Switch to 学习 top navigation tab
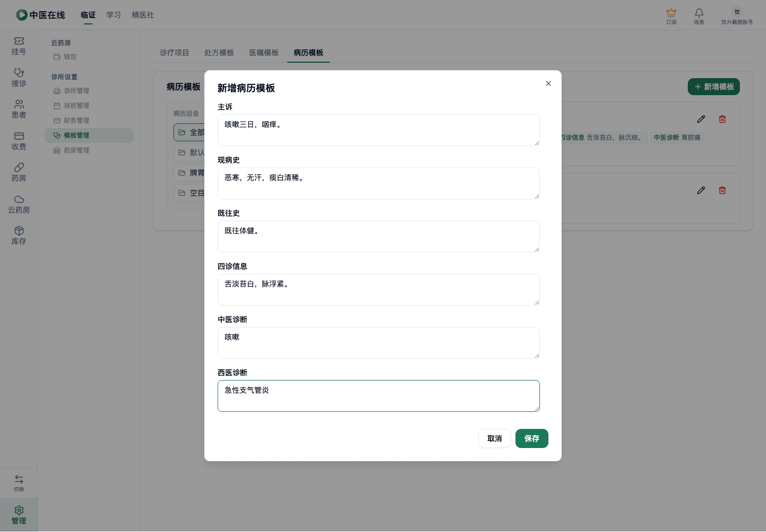Screen dimensions: 766x532 click(114, 15)
